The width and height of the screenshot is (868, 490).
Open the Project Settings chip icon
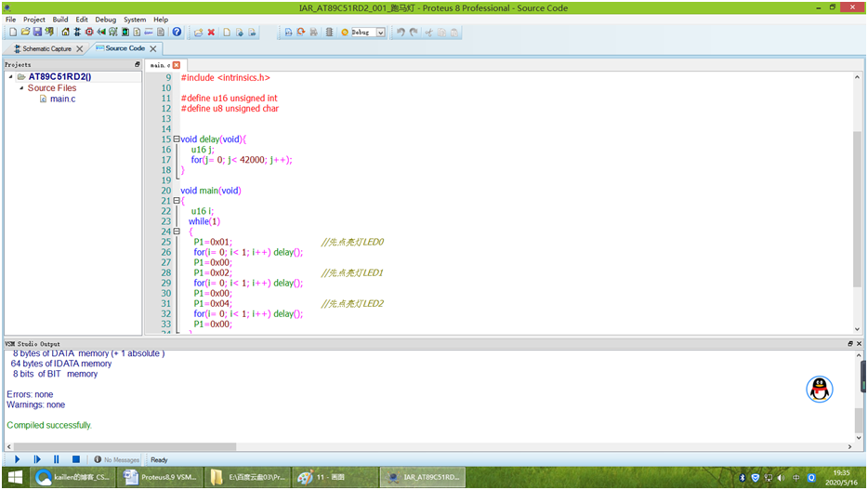point(329,33)
